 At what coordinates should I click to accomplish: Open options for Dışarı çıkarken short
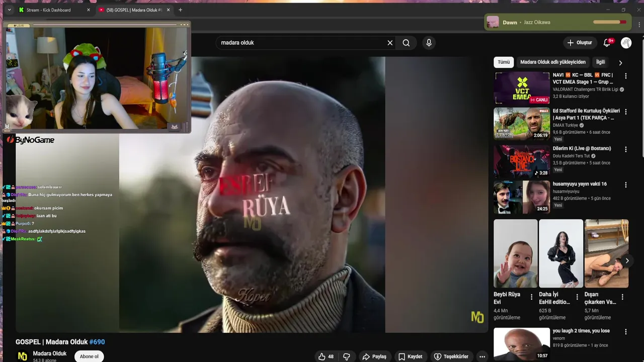pos(622,297)
